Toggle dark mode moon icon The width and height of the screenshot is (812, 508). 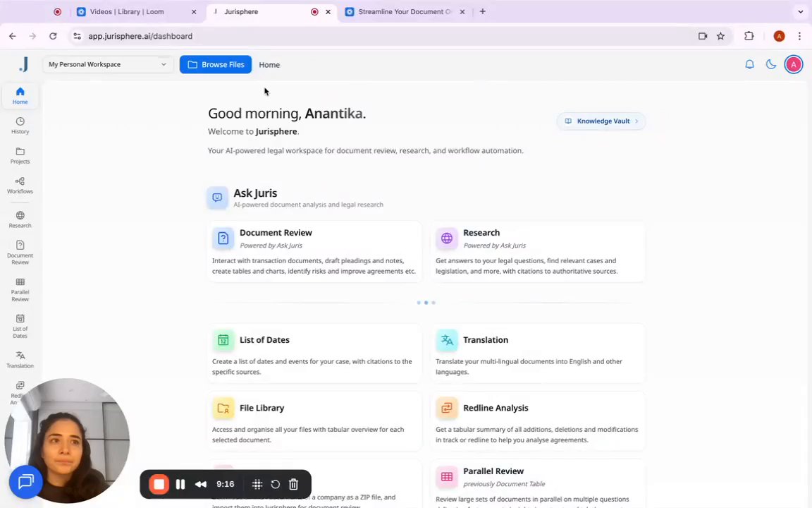click(771, 64)
